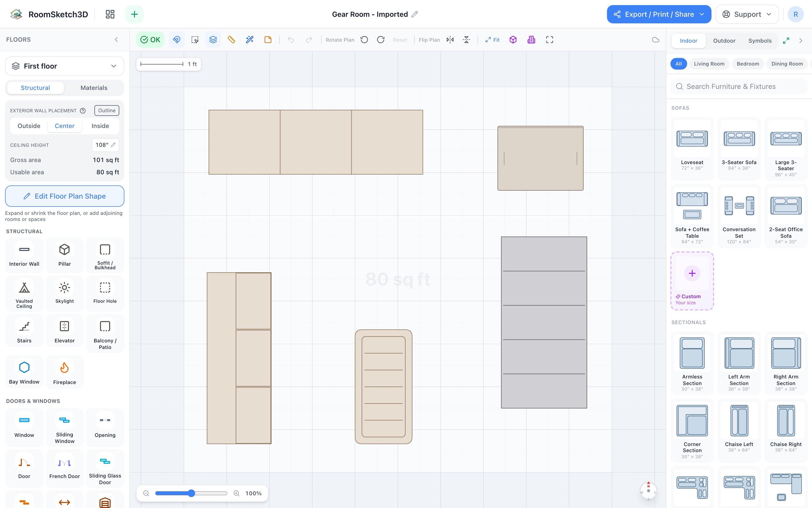Open the Support dropdown

747,14
